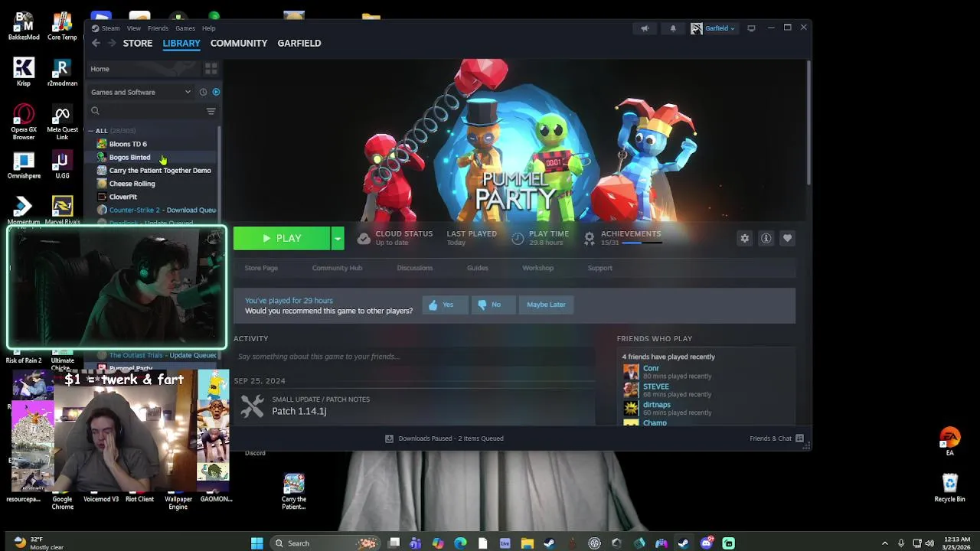
Task: Click the green PLAY button
Action: coord(282,239)
